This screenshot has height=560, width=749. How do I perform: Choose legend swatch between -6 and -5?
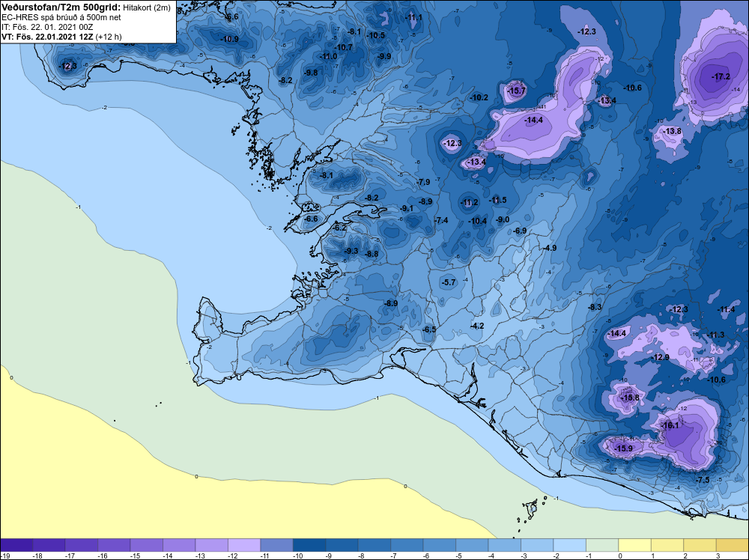pos(440,545)
